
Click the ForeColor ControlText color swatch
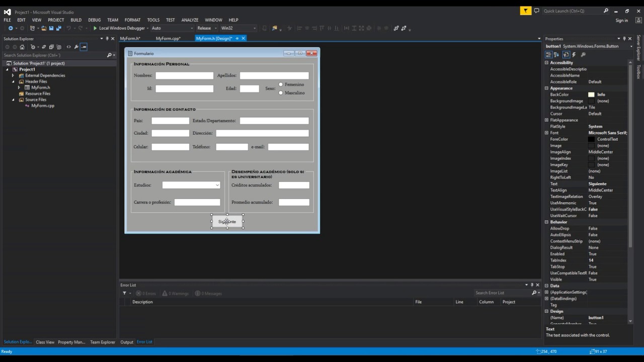tap(591, 139)
